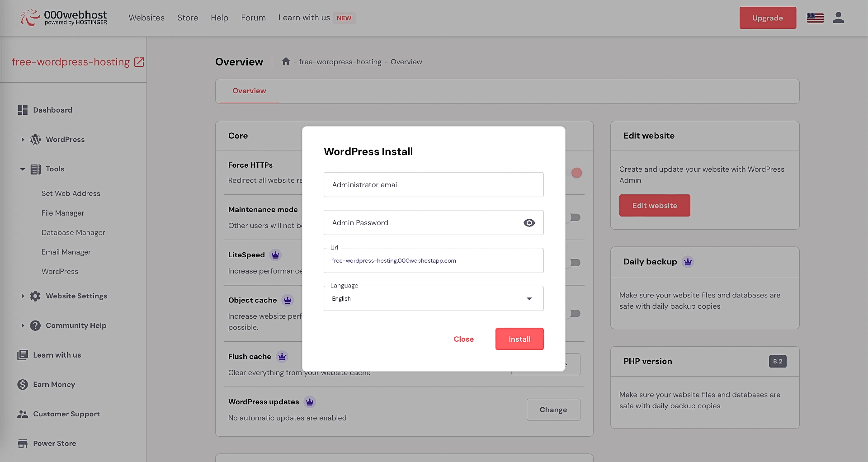Open site preview via external link icon
The width and height of the screenshot is (868, 462).
click(138, 61)
